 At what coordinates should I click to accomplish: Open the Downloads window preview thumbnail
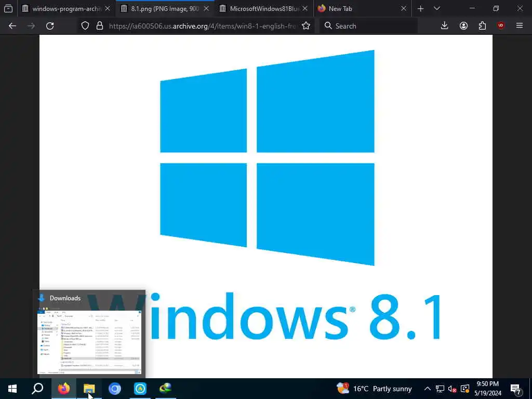[x=89, y=342]
